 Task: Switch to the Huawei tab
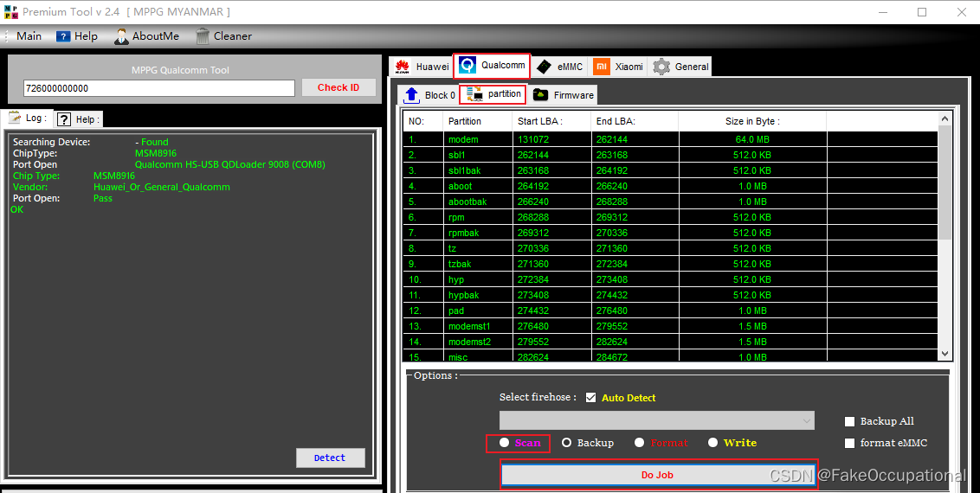click(422, 67)
